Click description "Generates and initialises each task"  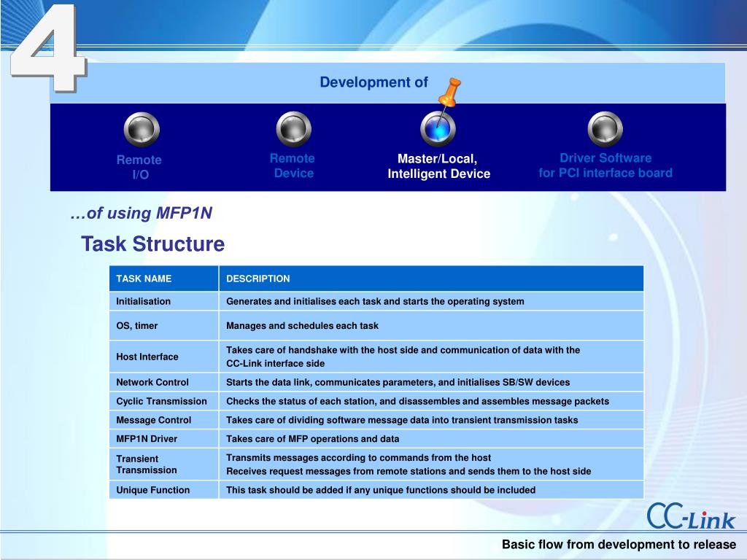coord(431,301)
